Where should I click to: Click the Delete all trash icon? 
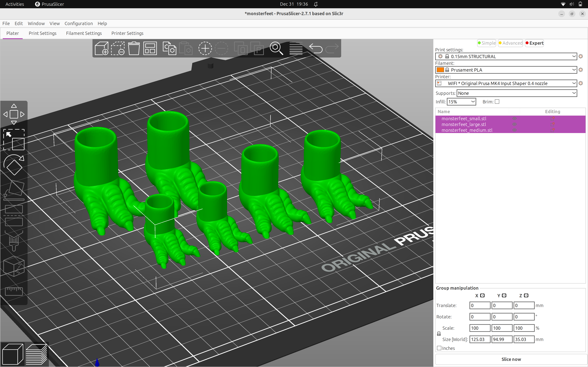pyautogui.click(x=134, y=48)
